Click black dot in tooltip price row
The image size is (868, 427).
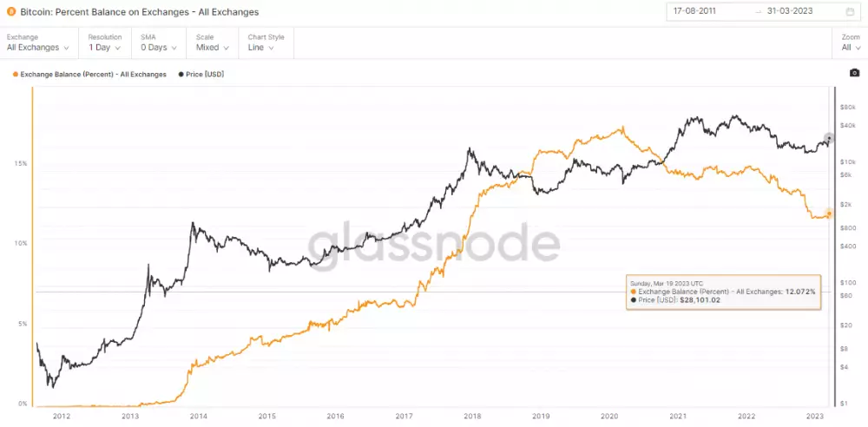tap(633, 300)
